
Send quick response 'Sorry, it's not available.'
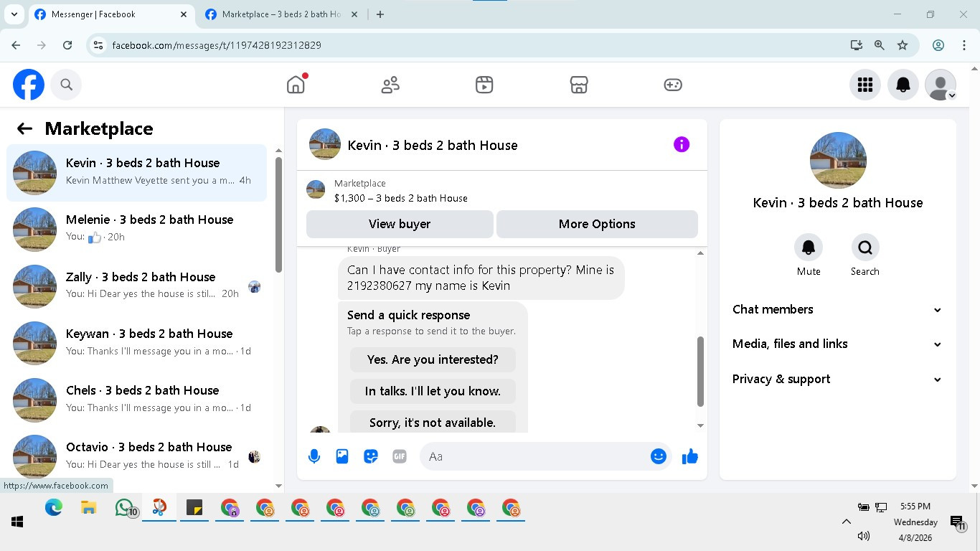[x=433, y=422]
